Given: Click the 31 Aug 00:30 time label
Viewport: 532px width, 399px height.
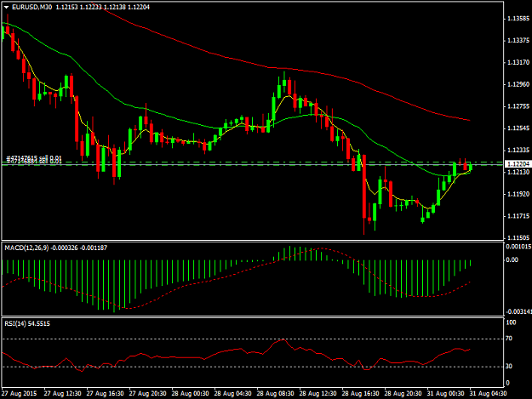Looking at the screenshot, I should point(445,394).
